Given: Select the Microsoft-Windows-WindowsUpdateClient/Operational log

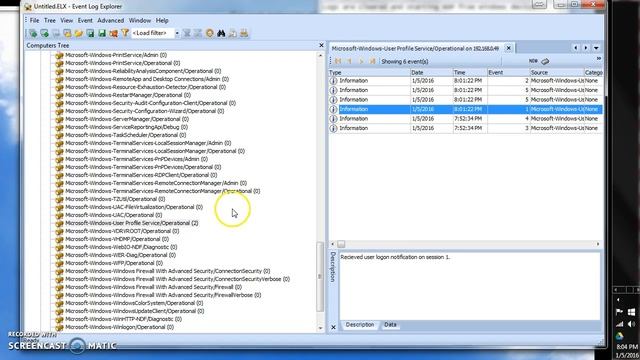Looking at the screenshot, I should coord(134,311).
